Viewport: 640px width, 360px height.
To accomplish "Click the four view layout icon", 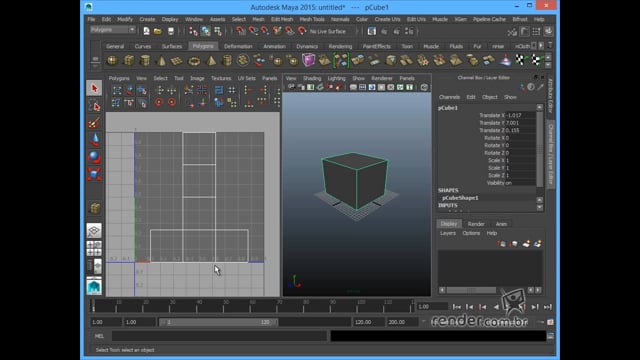I will point(94,248).
